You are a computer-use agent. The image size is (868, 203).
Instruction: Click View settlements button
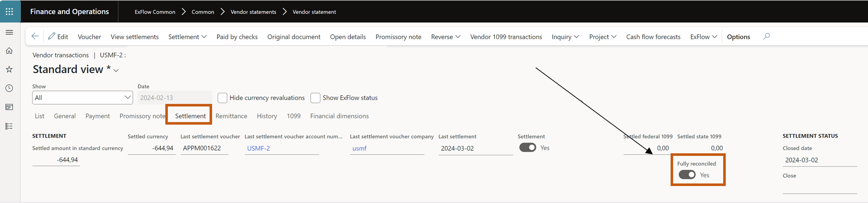click(x=134, y=37)
